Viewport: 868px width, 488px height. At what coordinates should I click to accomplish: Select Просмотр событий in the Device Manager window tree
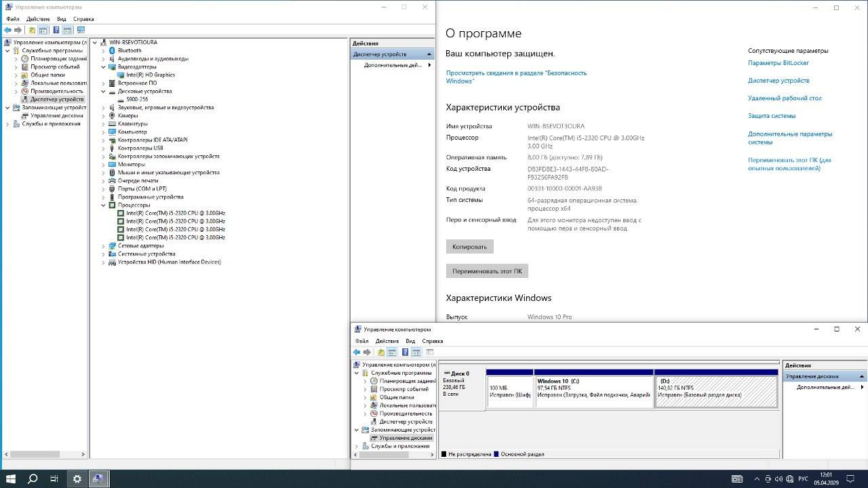(x=55, y=67)
